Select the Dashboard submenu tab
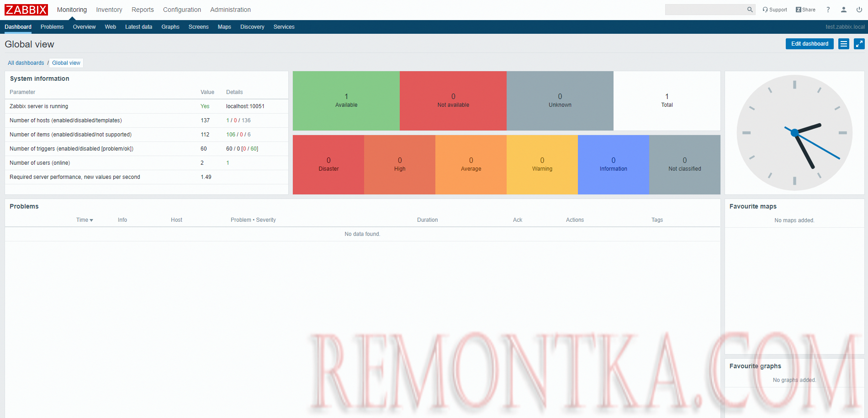868x418 pixels. [18, 27]
